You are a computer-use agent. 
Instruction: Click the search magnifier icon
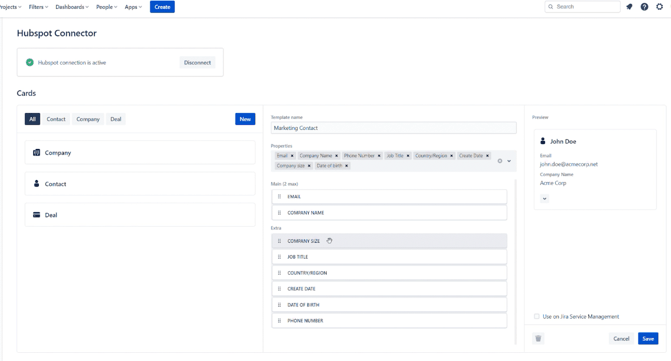551,7
